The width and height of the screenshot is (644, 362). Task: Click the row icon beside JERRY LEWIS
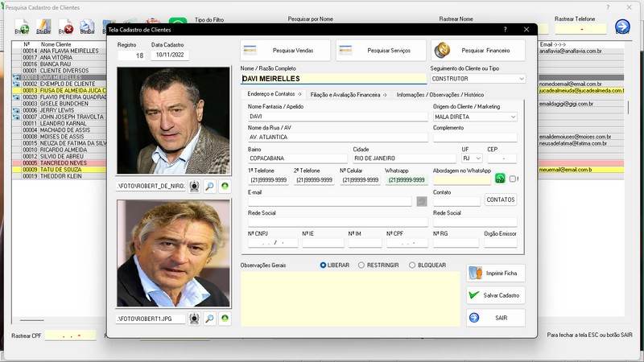click(x=16, y=110)
